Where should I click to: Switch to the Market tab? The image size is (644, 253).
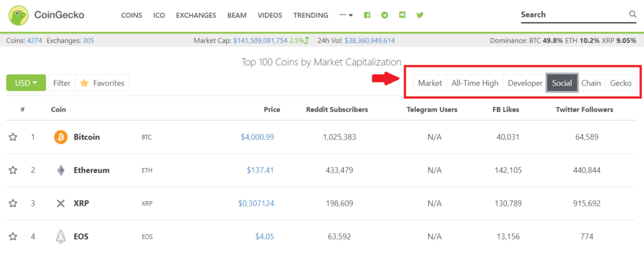point(430,83)
